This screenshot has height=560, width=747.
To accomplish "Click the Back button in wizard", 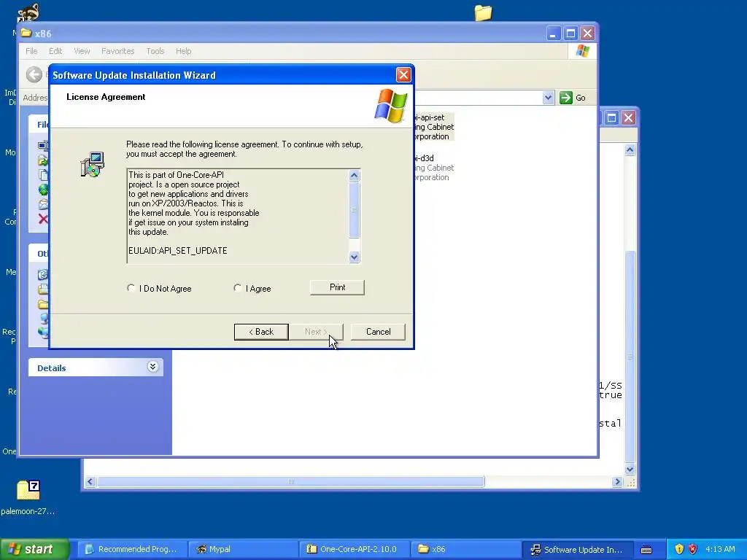I will (261, 332).
